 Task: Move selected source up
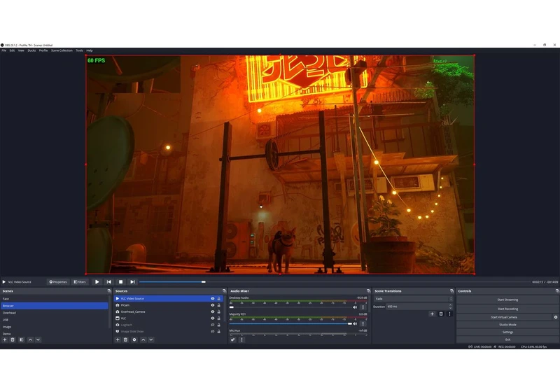coord(143,339)
